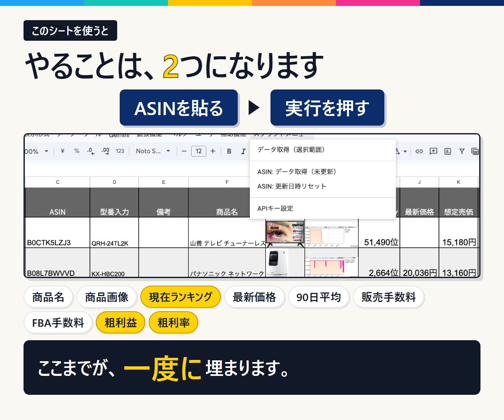Click the insert link icon
This screenshot has height=420, width=504.
[419, 151]
